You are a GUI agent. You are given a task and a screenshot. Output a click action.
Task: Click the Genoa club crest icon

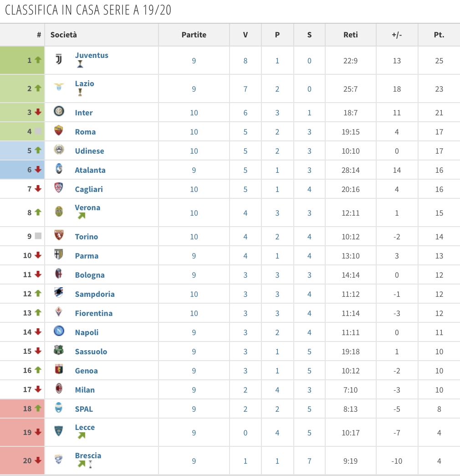(59, 370)
